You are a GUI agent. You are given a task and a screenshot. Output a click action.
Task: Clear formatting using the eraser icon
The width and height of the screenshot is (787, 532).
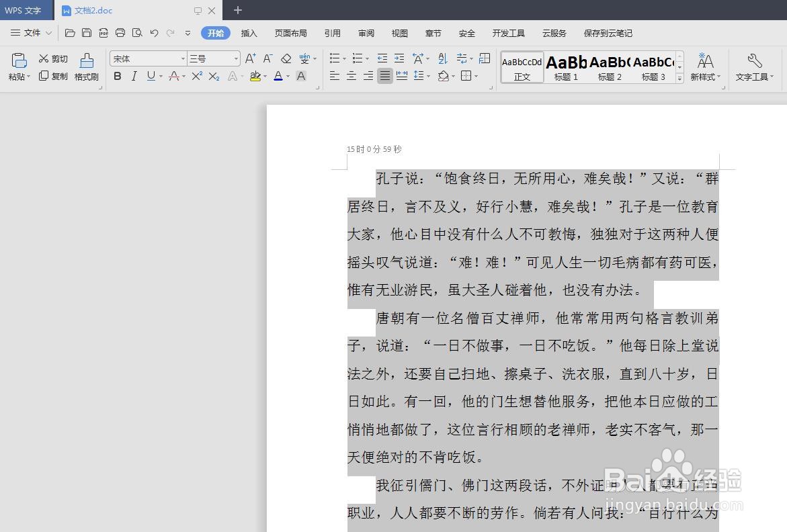285,58
